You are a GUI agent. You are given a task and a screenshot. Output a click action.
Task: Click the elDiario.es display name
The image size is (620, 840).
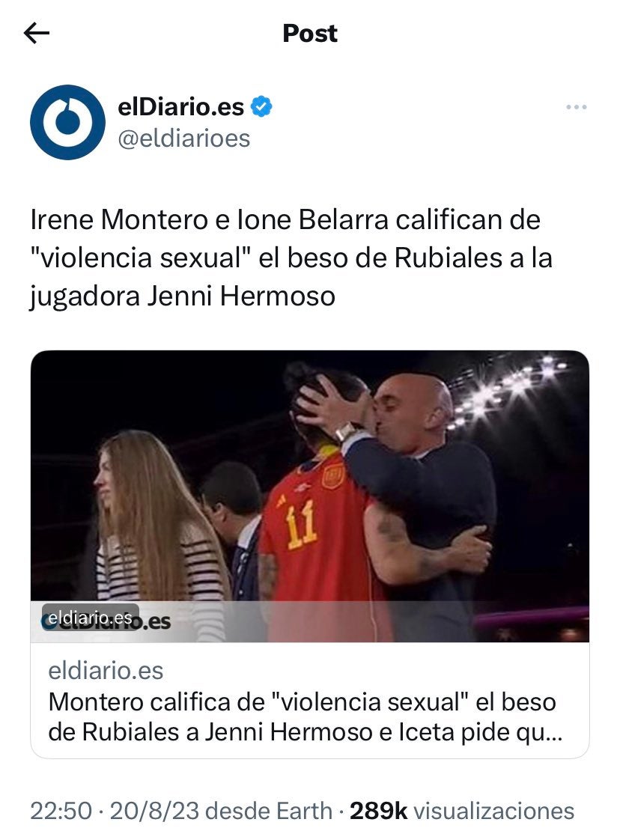(180, 106)
